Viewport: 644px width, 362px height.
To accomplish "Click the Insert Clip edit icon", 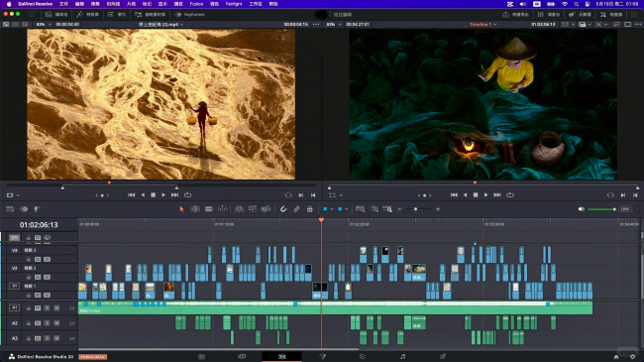I will [239, 209].
